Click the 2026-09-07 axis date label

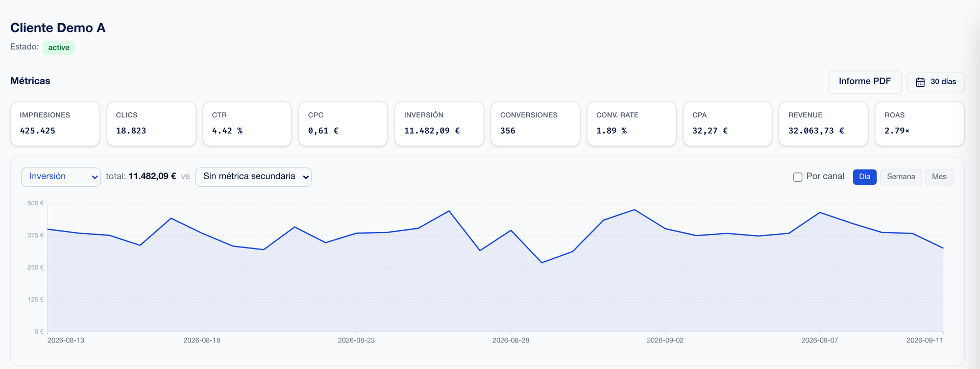coord(820,340)
